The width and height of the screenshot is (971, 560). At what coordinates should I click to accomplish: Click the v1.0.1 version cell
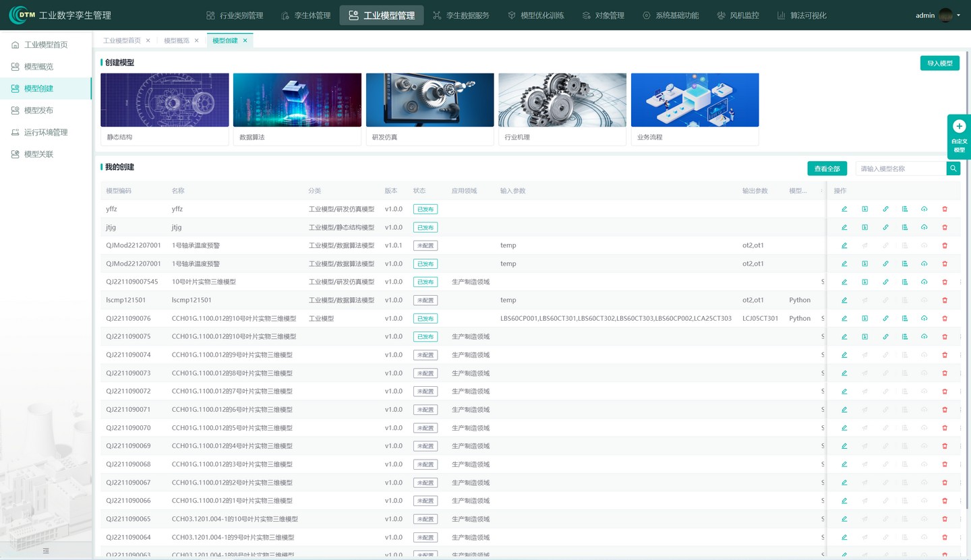point(394,245)
